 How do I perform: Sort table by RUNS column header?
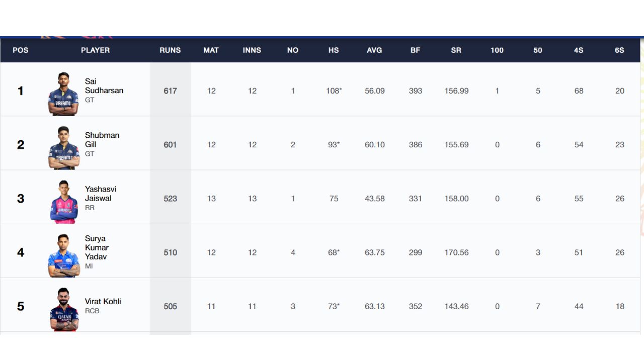click(170, 50)
